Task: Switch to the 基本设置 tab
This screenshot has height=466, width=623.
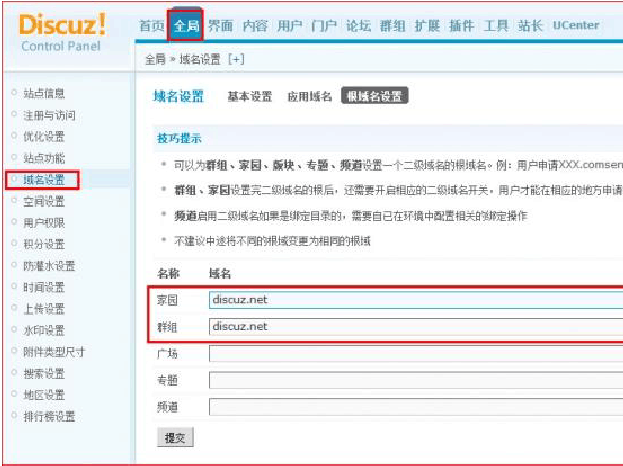Action: point(249,97)
